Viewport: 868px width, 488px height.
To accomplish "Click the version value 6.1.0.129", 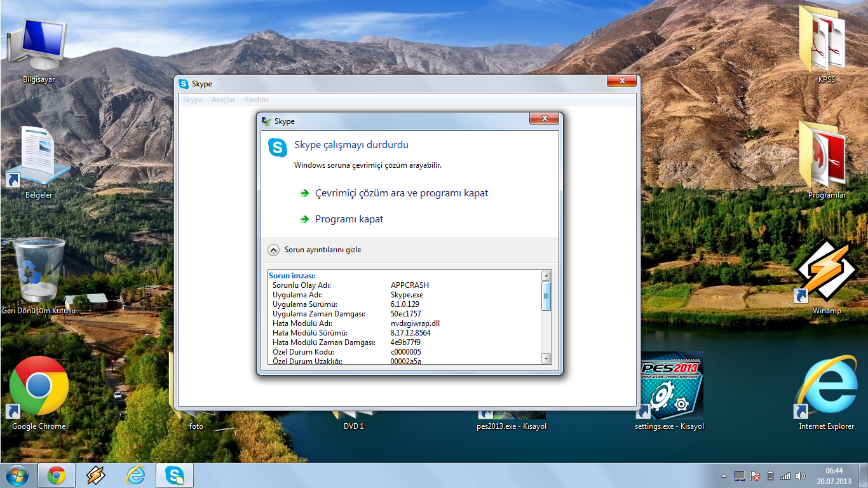I will pyautogui.click(x=405, y=304).
